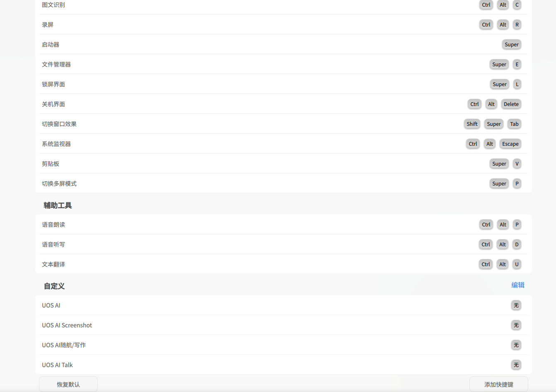
Task: Click the R key in 录屏 row
Action: pos(517,24)
